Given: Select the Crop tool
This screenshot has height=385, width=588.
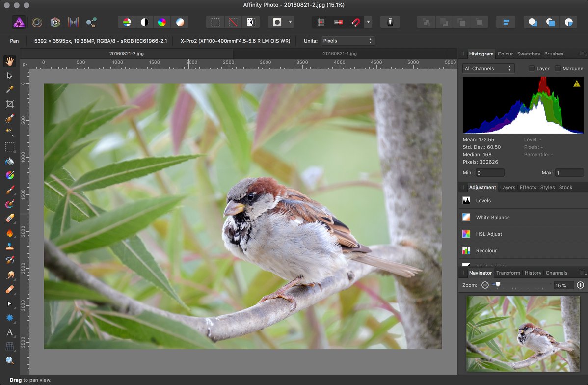Looking at the screenshot, I should (x=10, y=104).
